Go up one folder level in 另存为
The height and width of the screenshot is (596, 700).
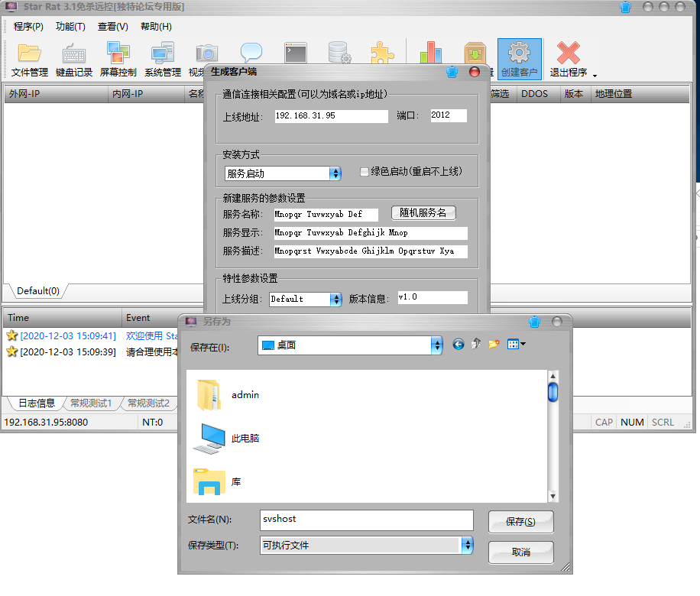[x=476, y=344]
